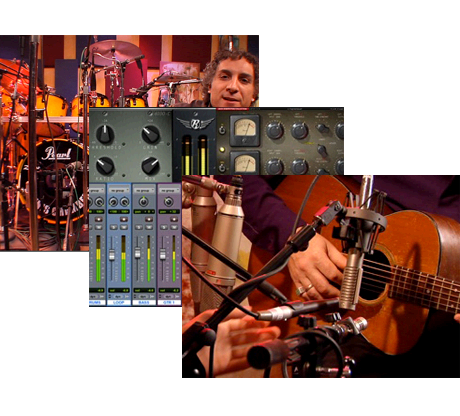Flip the upper toggle switch beside the VU meter
Image resolution: width=460 pixels, height=416 pixels.
click(x=221, y=130)
